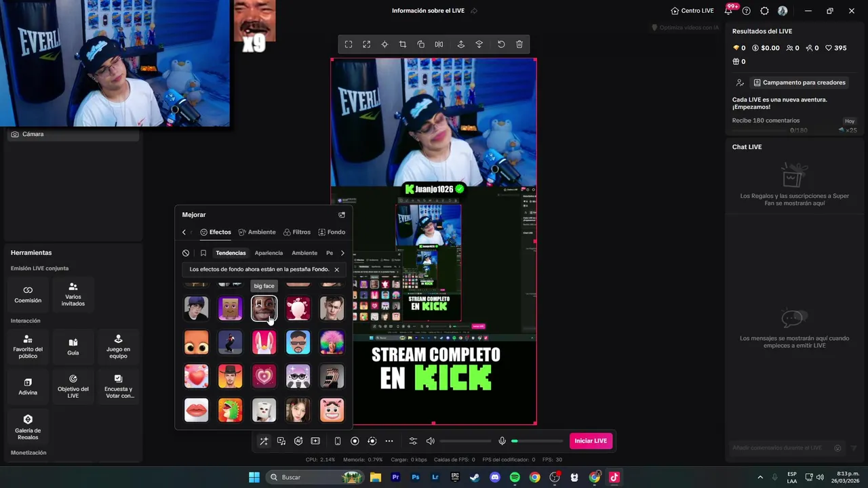Adjust the microphone volume slider
Viewport: 868px width, 488px height.
coord(537,441)
